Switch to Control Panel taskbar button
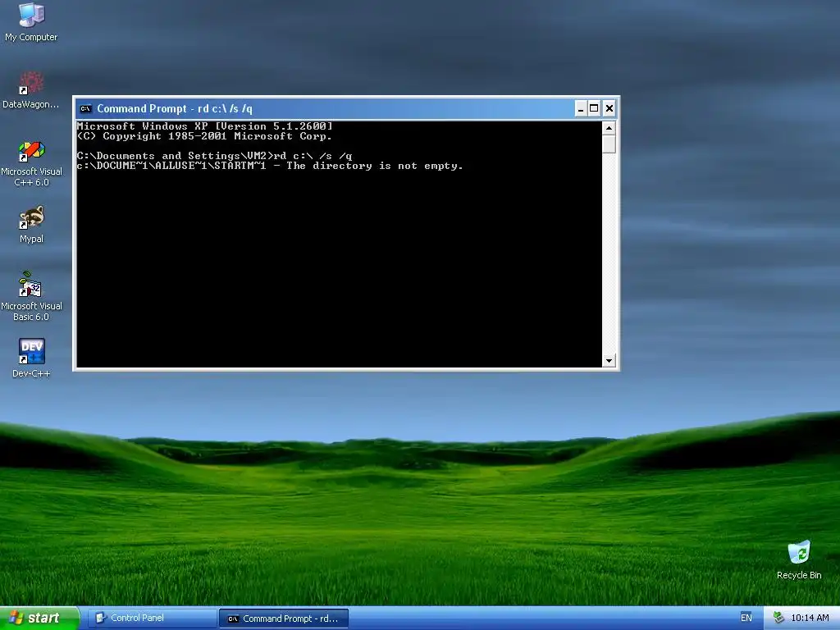 (x=152, y=619)
